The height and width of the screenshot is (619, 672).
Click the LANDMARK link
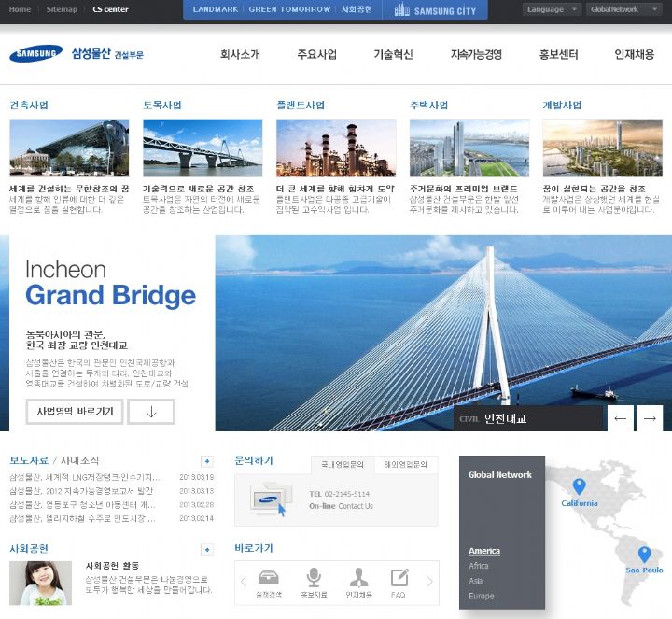coord(216,9)
